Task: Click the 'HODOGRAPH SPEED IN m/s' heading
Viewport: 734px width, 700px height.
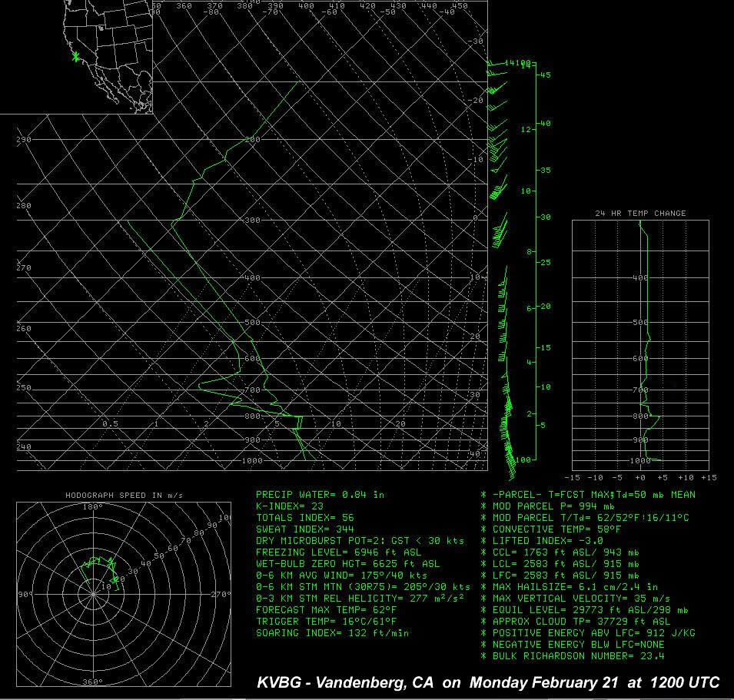Action: [124, 495]
